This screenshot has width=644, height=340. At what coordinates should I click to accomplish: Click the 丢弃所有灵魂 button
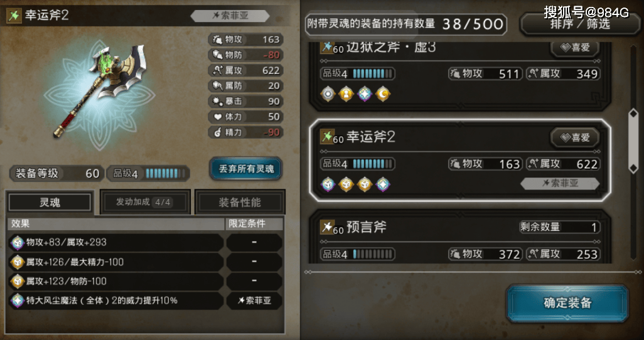246,169
